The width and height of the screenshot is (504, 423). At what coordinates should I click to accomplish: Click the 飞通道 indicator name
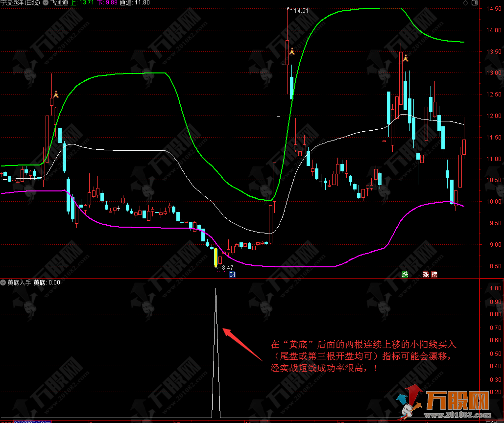pyautogui.click(x=59, y=2)
